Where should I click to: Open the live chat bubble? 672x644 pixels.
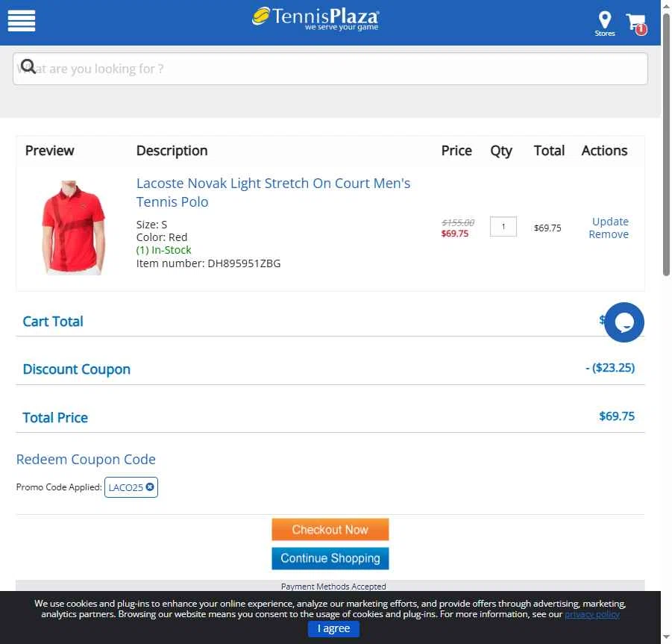click(624, 322)
